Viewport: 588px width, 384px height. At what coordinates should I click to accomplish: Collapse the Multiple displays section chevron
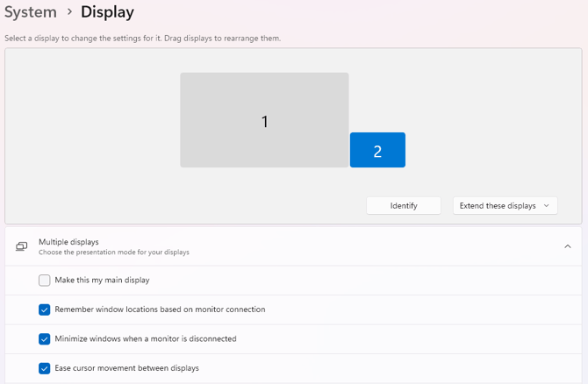coord(568,246)
